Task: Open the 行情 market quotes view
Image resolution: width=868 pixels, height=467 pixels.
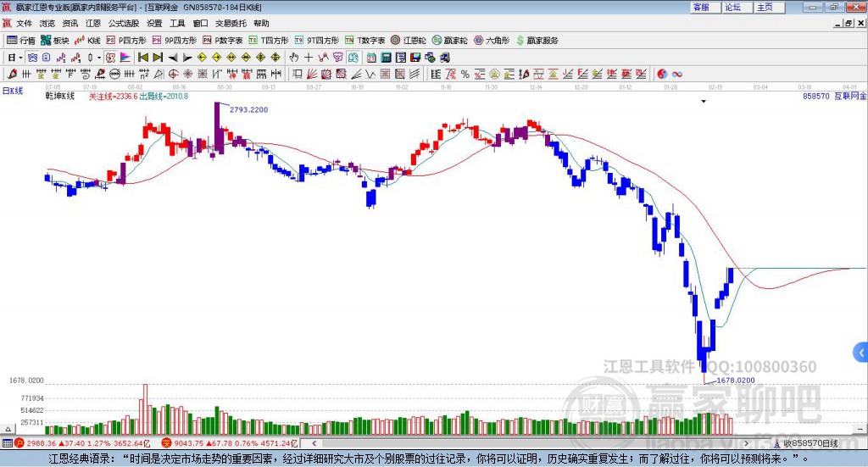Action: pos(21,41)
